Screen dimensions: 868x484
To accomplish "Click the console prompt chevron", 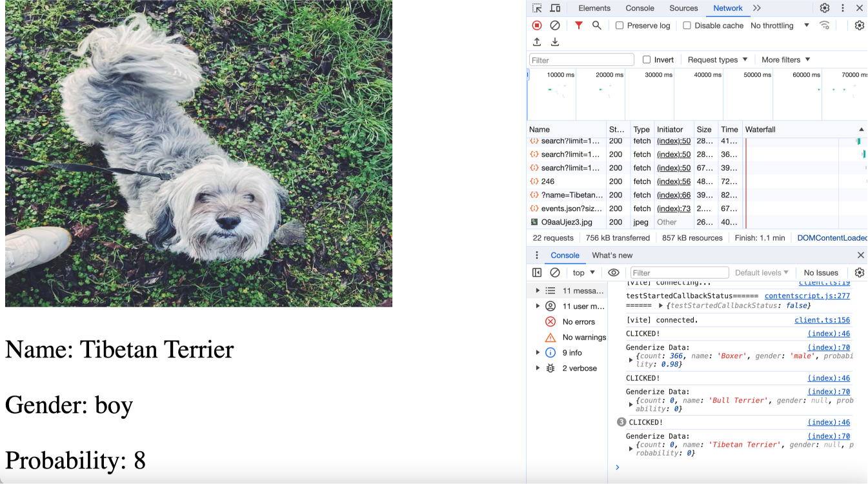I will coord(618,467).
